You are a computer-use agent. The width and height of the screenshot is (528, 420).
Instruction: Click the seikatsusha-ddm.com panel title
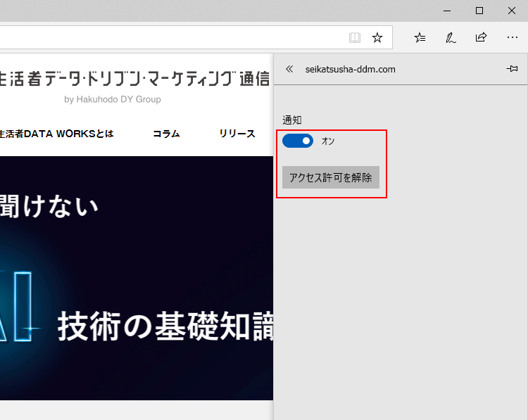pos(350,70)
